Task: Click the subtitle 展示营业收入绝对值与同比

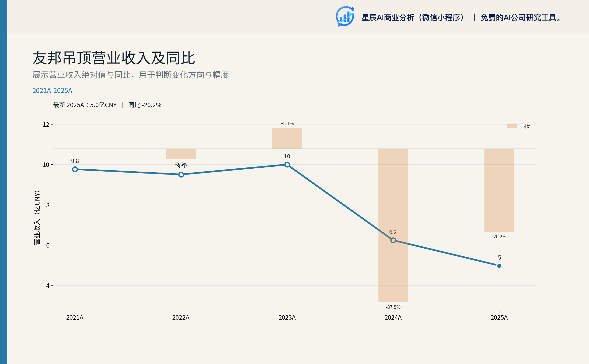Action: pos(131,75)
